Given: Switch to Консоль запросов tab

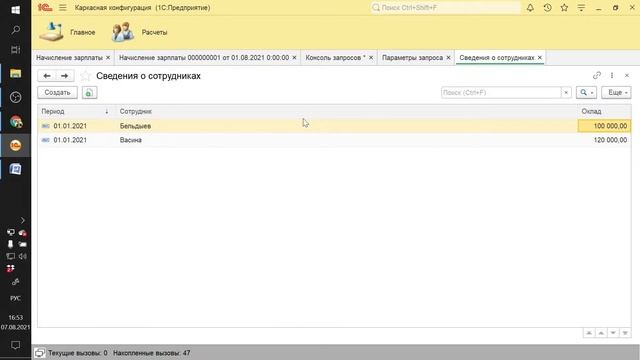Looking at the screenshot, I should pos(336,58).
